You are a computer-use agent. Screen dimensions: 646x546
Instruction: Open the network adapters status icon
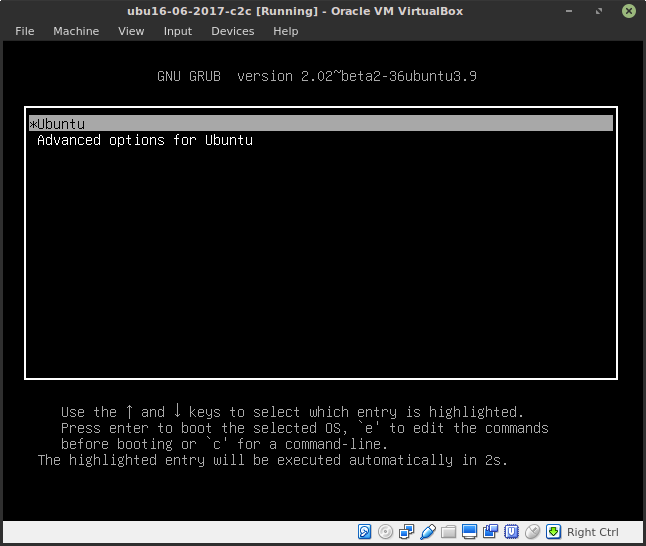pyautogui.click(x=406, y=532)
